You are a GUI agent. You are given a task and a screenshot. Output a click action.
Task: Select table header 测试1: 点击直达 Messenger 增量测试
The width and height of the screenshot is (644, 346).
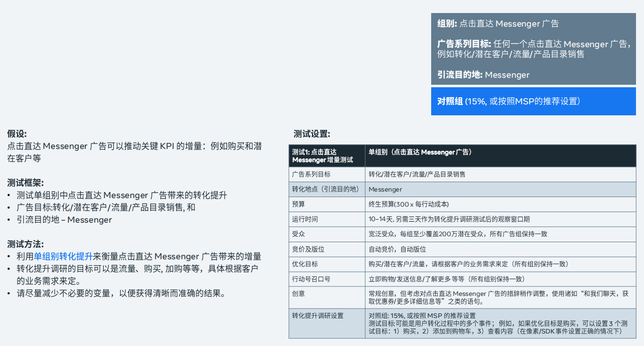(x=327, y=156)
